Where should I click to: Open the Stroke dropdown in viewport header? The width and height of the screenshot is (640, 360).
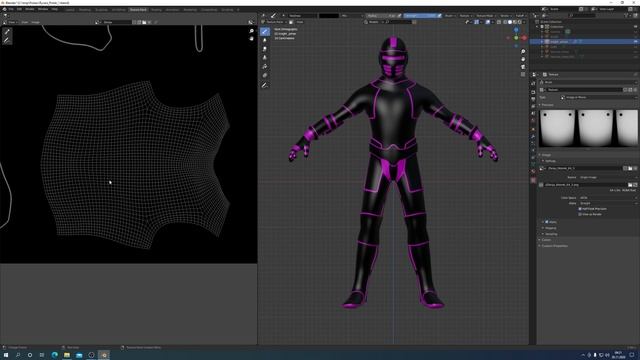(506, 16)
